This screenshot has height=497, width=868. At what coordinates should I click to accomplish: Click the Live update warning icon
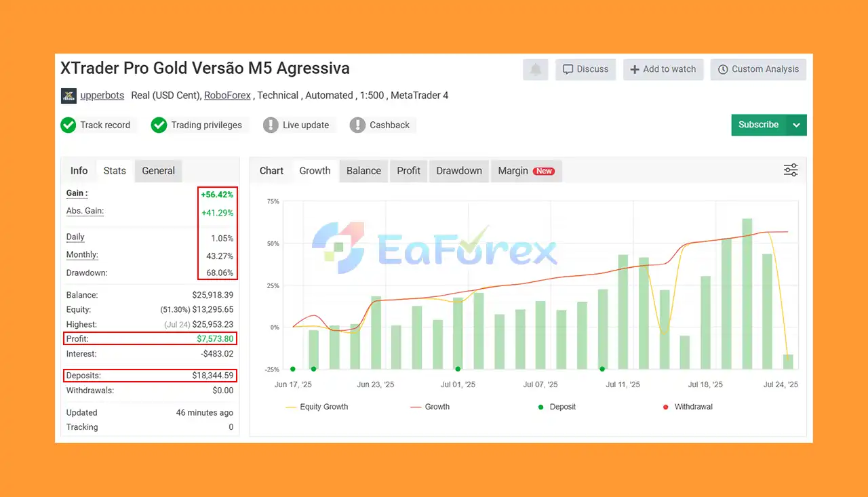pos(271,125)
